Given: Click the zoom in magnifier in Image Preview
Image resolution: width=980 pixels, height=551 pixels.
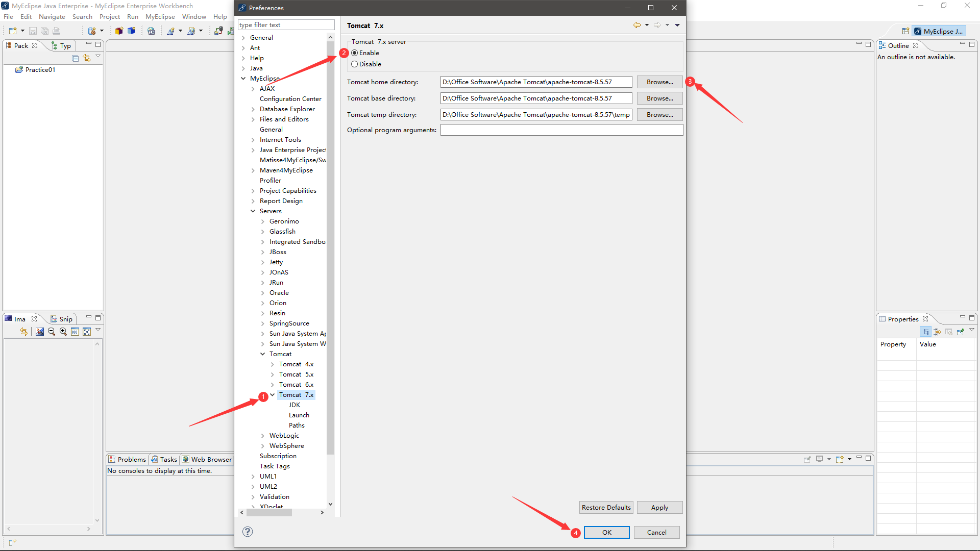Looking at the screenshot, I should [63, 332].
